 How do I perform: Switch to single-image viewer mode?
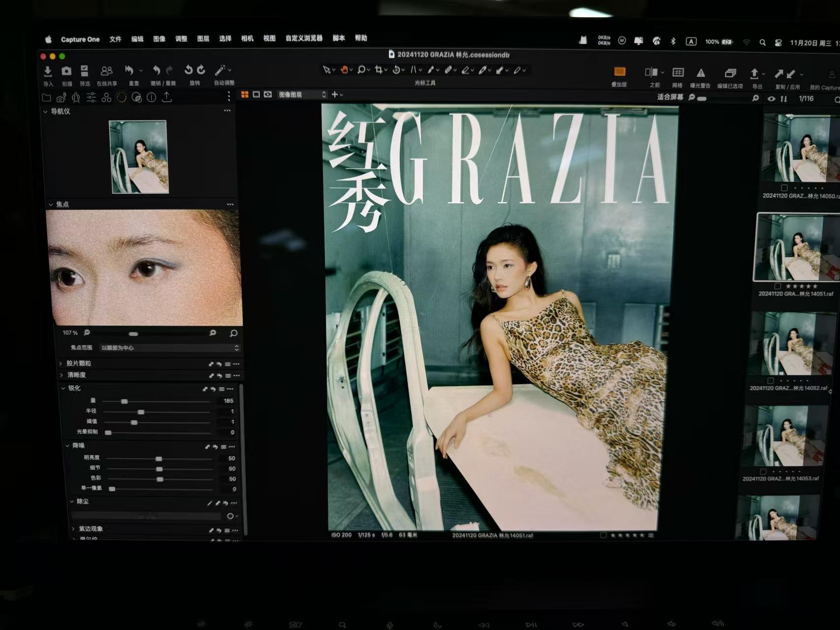click(x=256, y=94)
